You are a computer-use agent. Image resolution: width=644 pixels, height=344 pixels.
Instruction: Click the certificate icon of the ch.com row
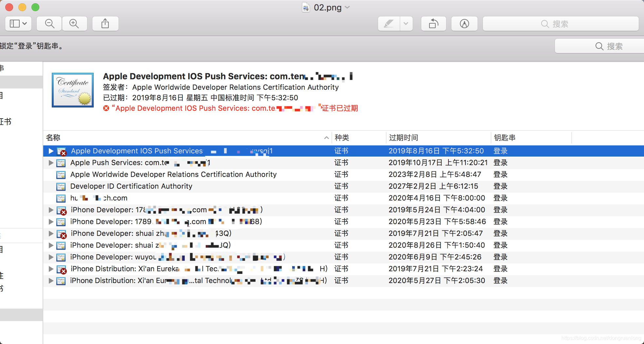61,198
